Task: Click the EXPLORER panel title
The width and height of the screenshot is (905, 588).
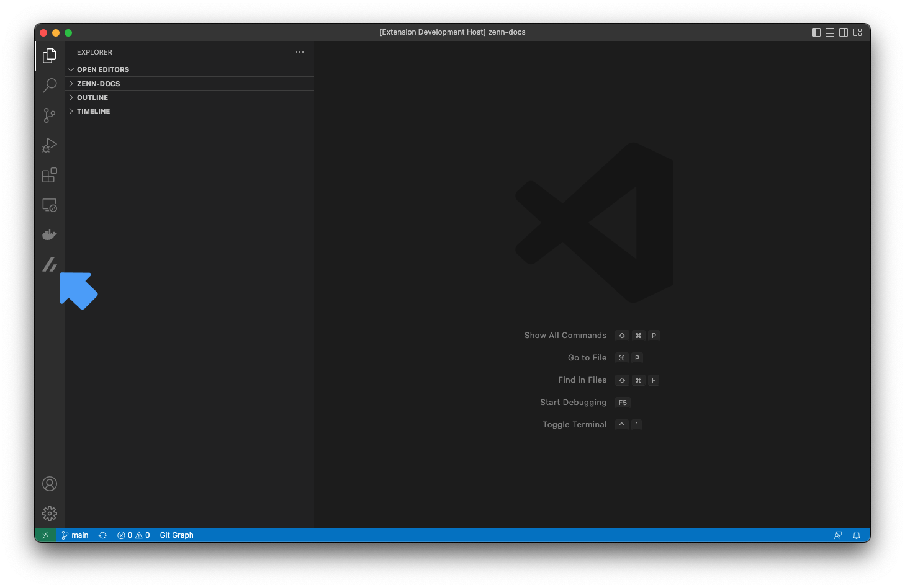Action: coord(94,52)
